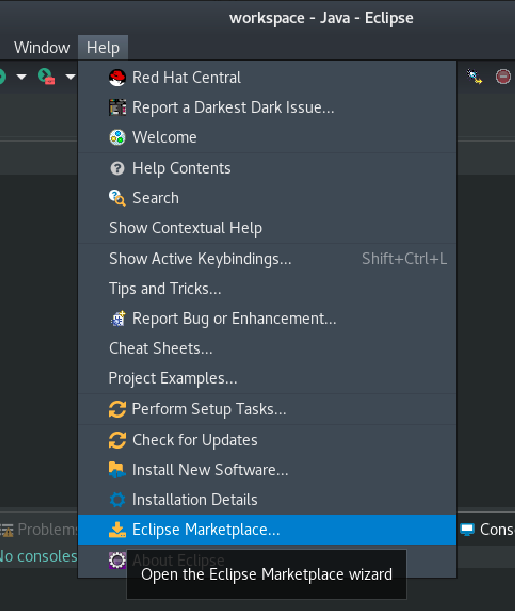This screenshot has height=611, width=515.
Task: Open the Window menu
Action: (x=42, y=48)
